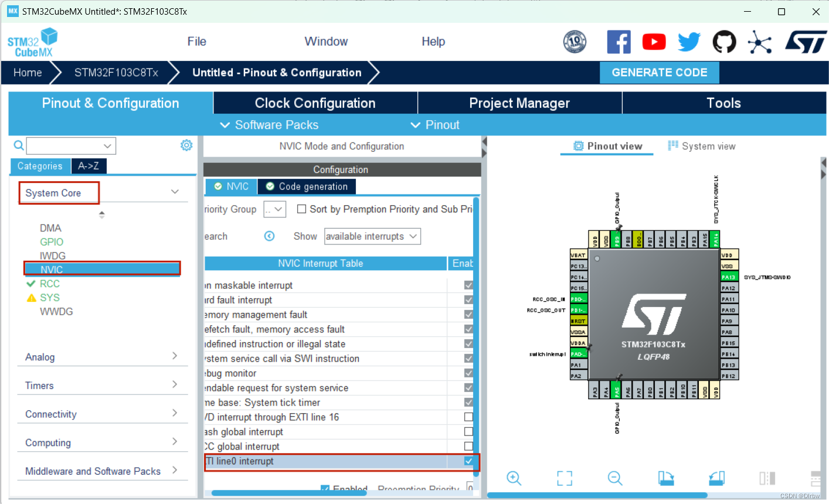
Task: Click the pinout horizontal scrollbar
Action: tap(597, 495)
